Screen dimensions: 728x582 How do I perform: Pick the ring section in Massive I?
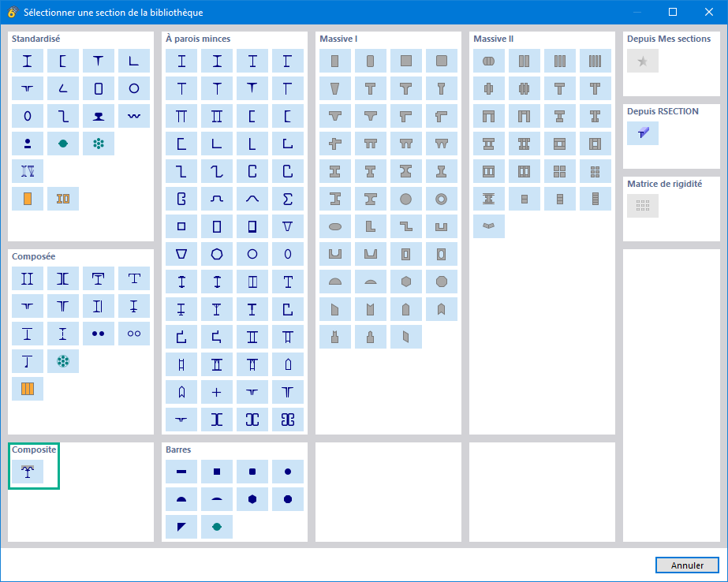[441, 199]
